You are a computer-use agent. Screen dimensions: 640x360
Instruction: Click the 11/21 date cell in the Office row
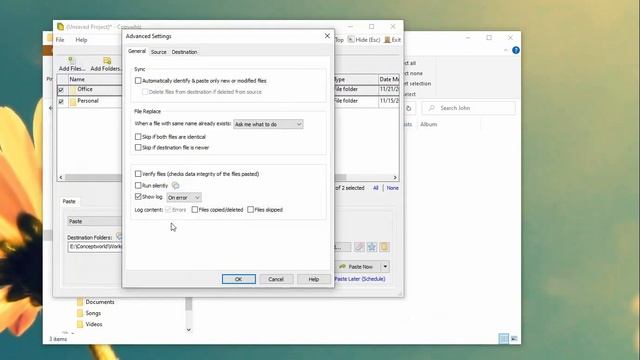click(389, 89)
